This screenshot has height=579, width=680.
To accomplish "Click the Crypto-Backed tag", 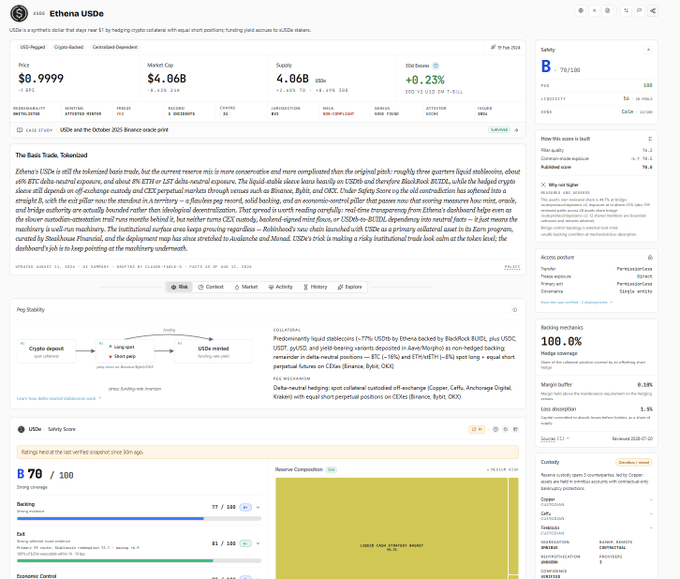I will click(69, 47).
